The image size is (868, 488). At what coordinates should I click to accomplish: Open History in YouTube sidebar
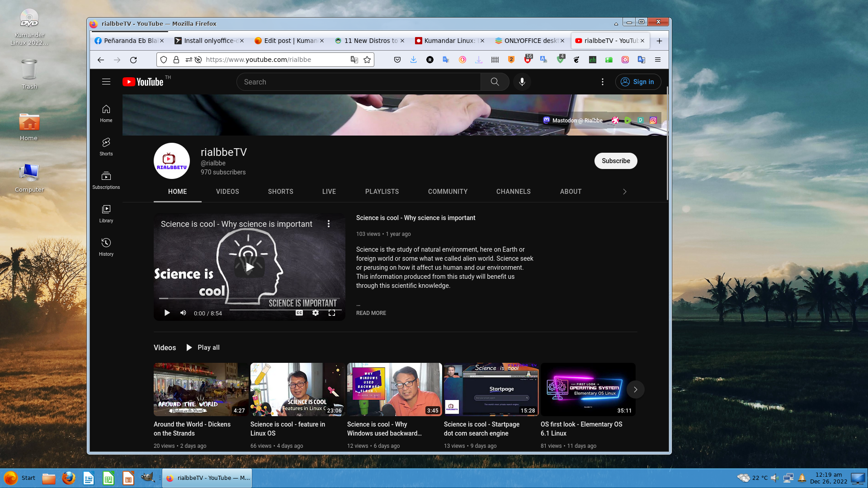pos(106,247)
